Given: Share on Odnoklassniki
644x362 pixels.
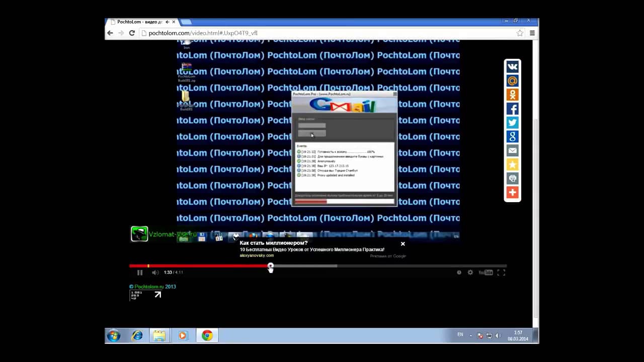Looking at the screenshot, I should click(512, 95).
